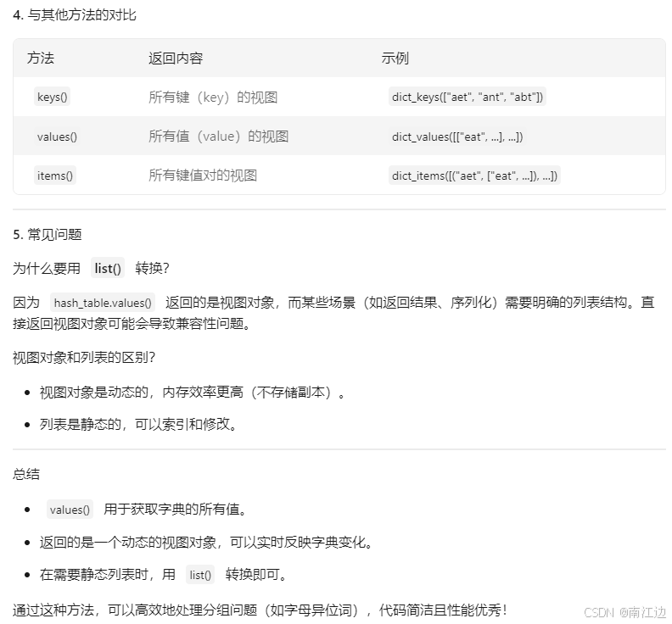This screenshot has height=624, width=672.
Task: Click the heading '总结'
Action: click(x=26, y=474)
